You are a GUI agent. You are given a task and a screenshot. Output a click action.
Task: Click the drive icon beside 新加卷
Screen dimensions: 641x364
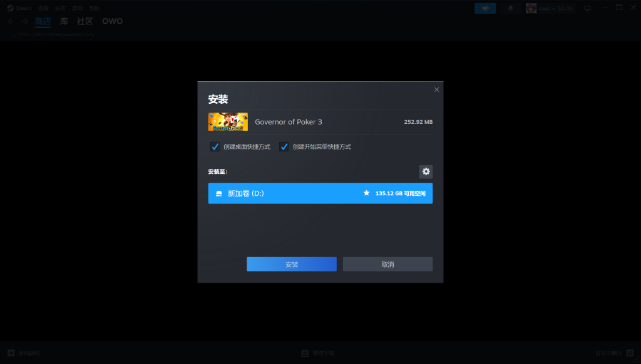(219, 194)
